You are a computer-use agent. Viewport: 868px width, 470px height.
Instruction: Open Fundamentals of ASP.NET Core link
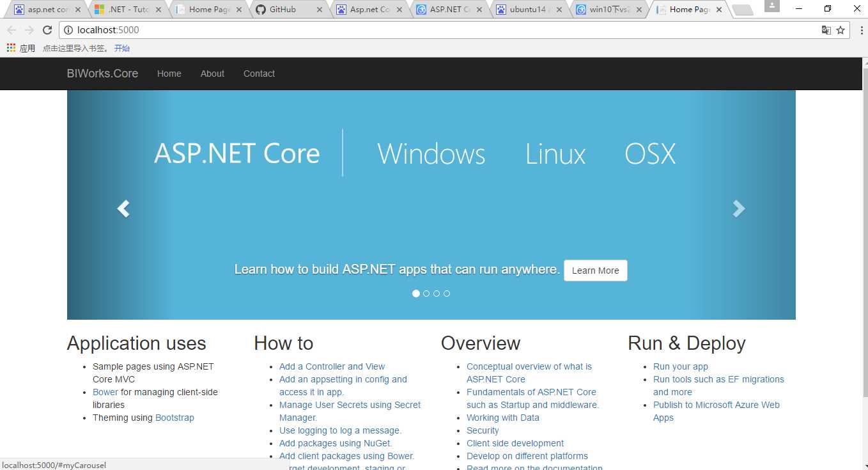pos(532,398)
